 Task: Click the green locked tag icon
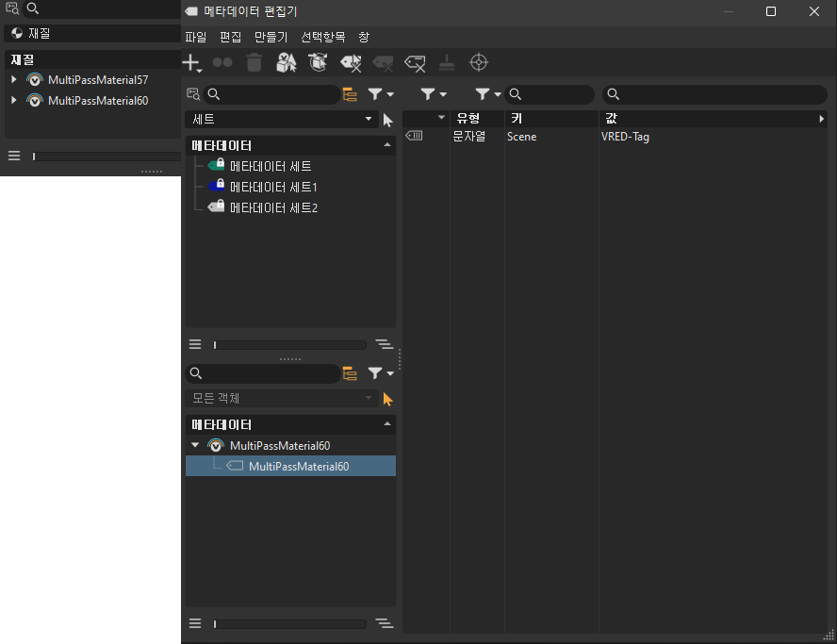(x=216, y=164)
